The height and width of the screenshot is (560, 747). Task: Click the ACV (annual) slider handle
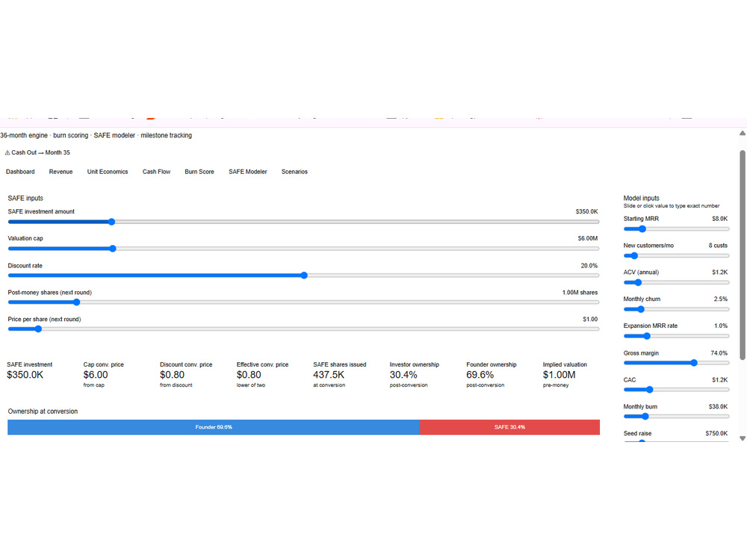[x=639, y=282]
